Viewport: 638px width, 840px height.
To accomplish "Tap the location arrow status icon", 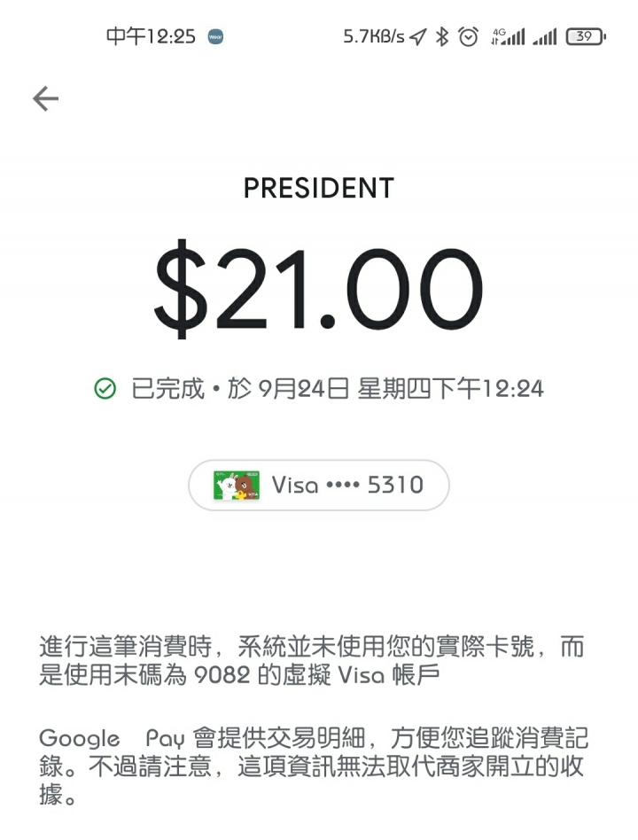I will pyautogui.click(x=418, y=37).
